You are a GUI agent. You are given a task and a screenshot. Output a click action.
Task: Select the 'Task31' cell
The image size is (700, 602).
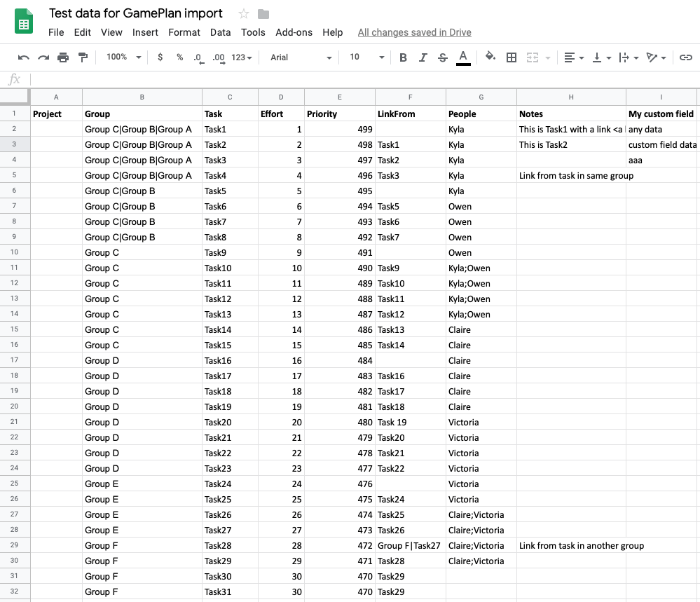coord(230,591)
